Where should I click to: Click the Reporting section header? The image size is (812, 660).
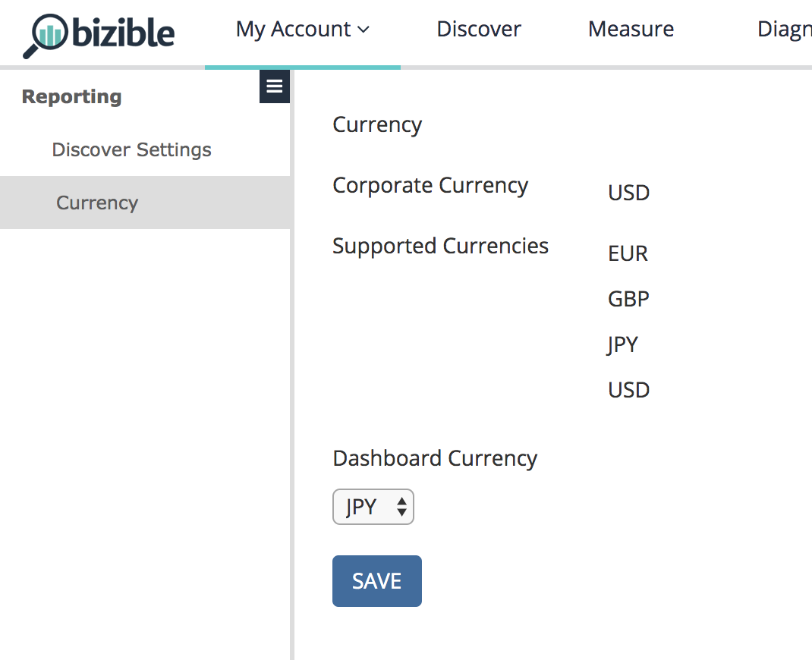pos(71,96)
